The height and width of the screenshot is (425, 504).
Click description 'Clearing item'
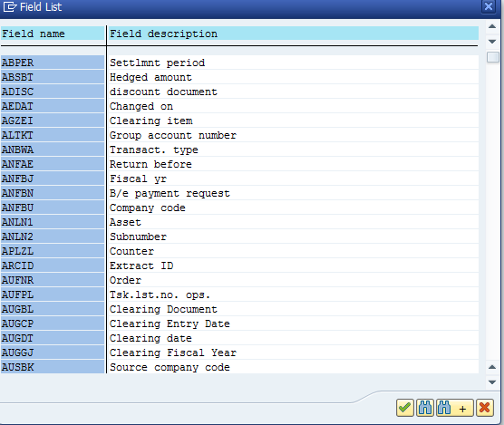click(x=151, y=121)
